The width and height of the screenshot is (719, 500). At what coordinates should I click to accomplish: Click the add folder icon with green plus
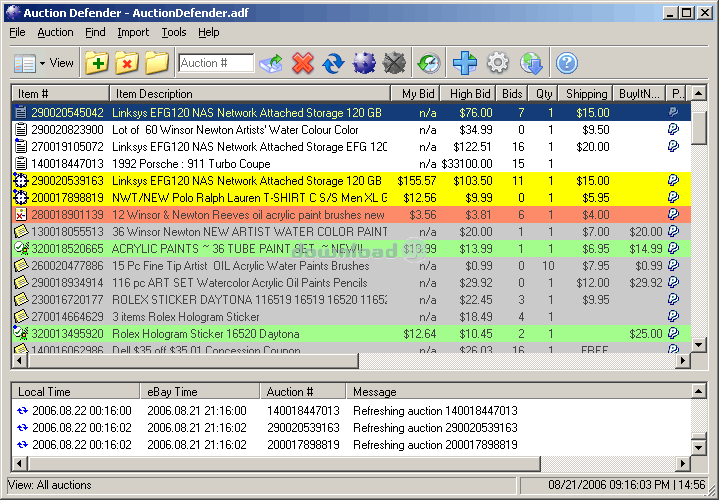click(97, 64)
